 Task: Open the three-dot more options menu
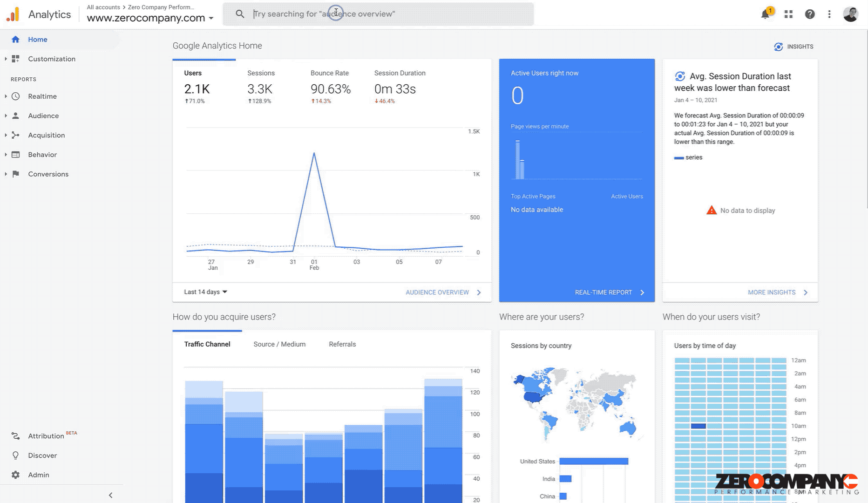coord(829,14)
